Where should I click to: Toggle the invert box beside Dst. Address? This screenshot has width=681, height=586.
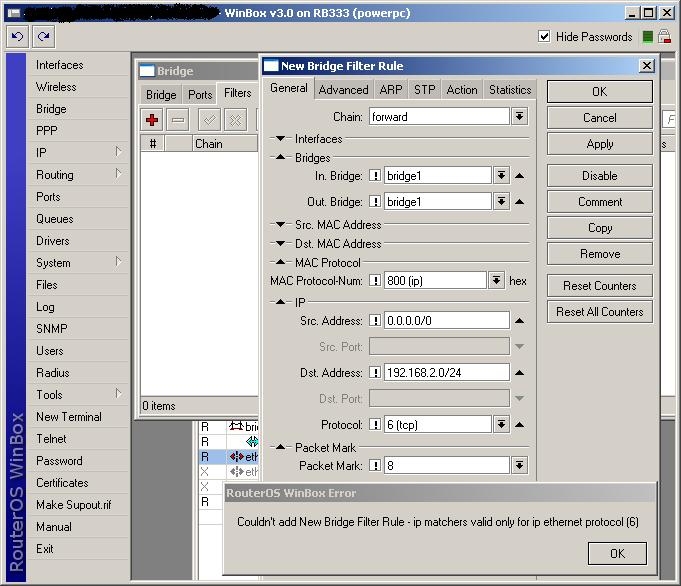pos(375,372)
